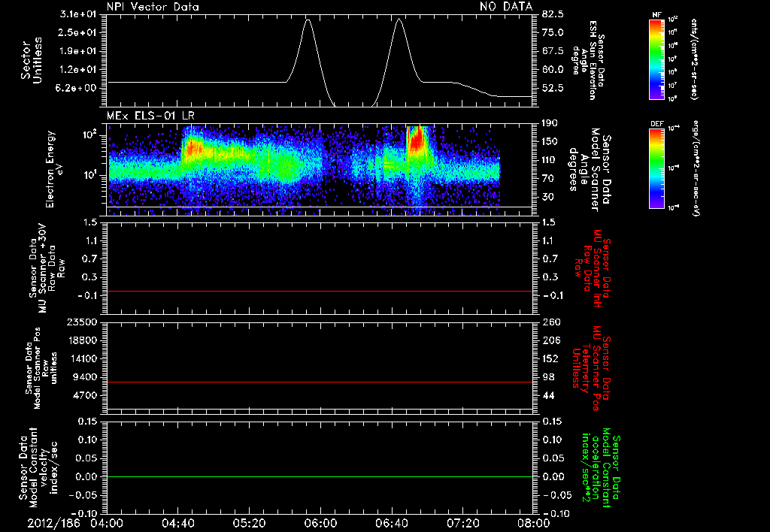This screenshot has height=532, width=770.
Task: Click the first sun elevation curve peak
Action: tap(308, 20)
